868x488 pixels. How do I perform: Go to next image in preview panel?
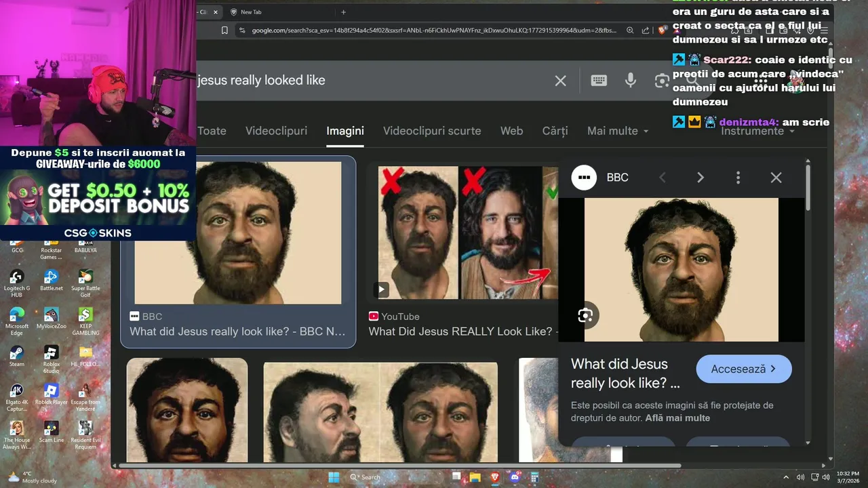tap(701, 178)
